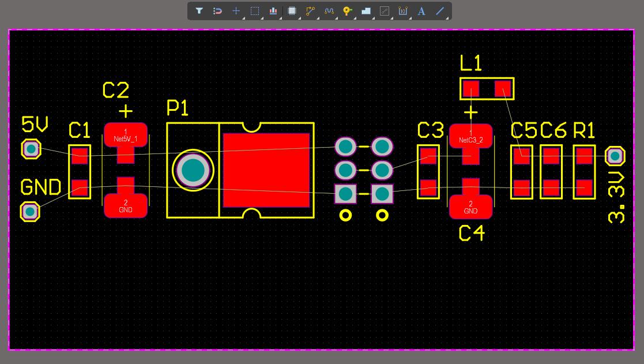Image resolution: width=644 pixels, height=364 pixels.
Task: Click the greyed-out framed toolbar icon
Action: (x=385, y=11)
